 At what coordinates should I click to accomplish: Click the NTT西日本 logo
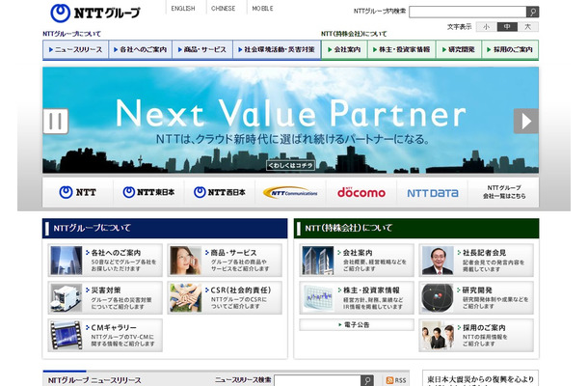coord(218,192)
